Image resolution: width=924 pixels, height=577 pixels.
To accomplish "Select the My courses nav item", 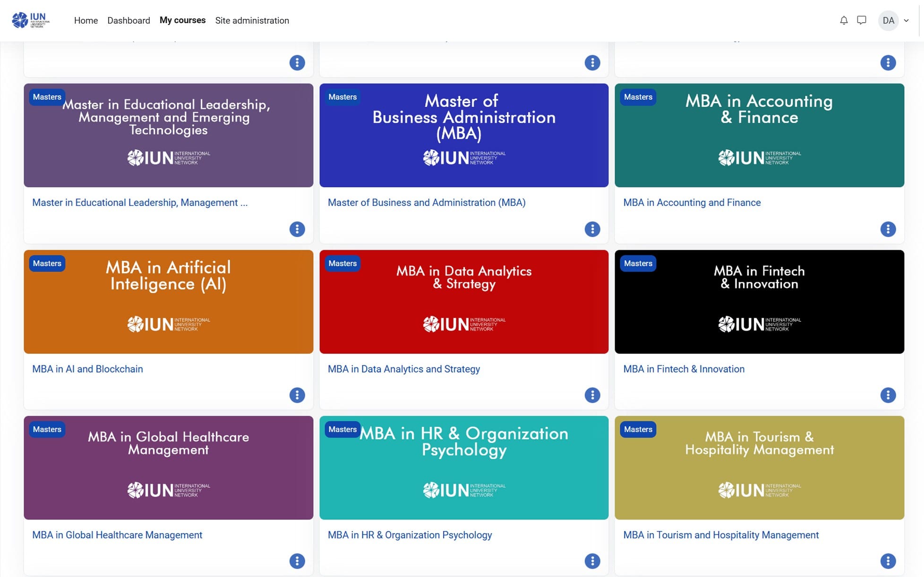I will [182, 20].
